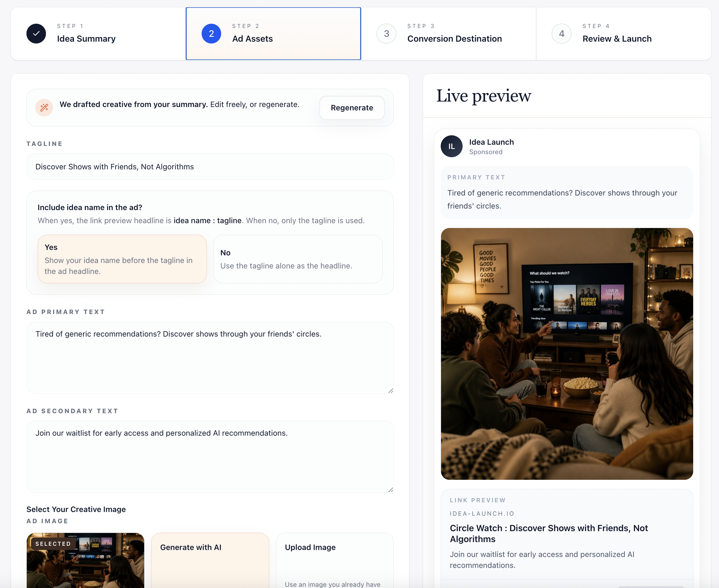Click the PRIMARY TEXT label in the preview

click(476, 177)
